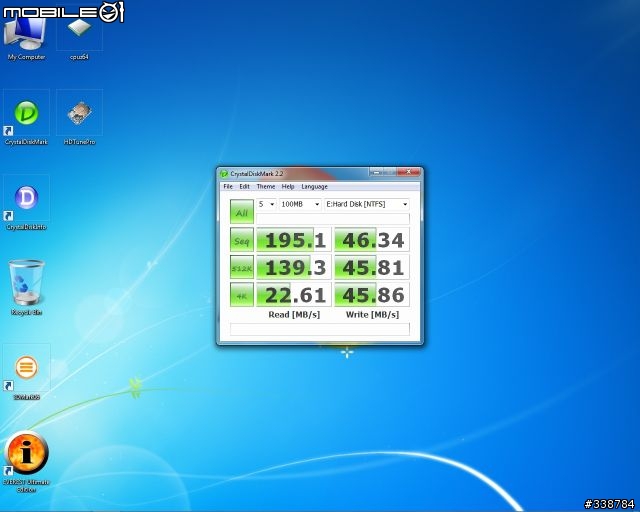
Task: Close the CrystalDiskMark window
Action: [408, 172]
